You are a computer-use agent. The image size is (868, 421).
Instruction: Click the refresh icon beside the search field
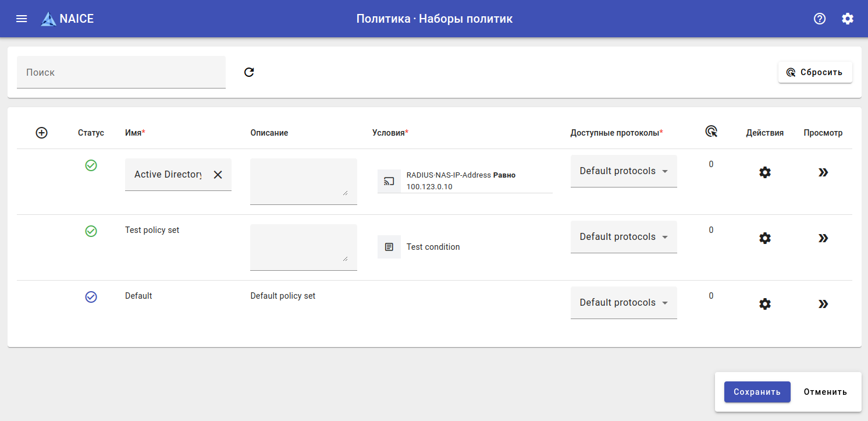pos(249,72)
